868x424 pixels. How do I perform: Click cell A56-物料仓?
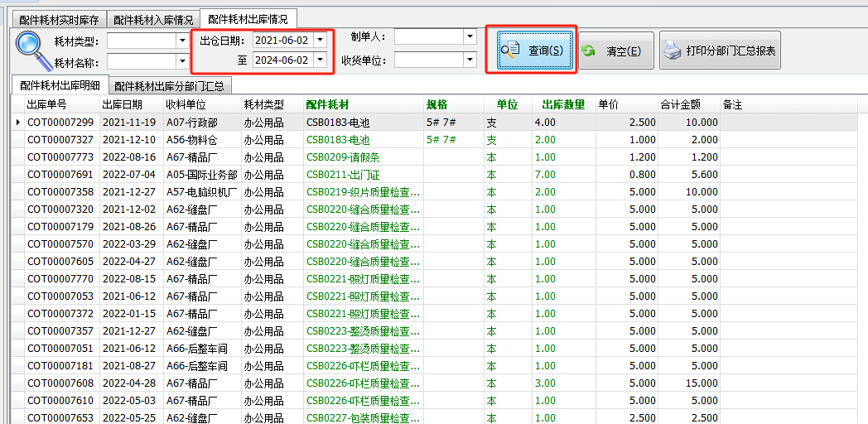coord(202,139)
